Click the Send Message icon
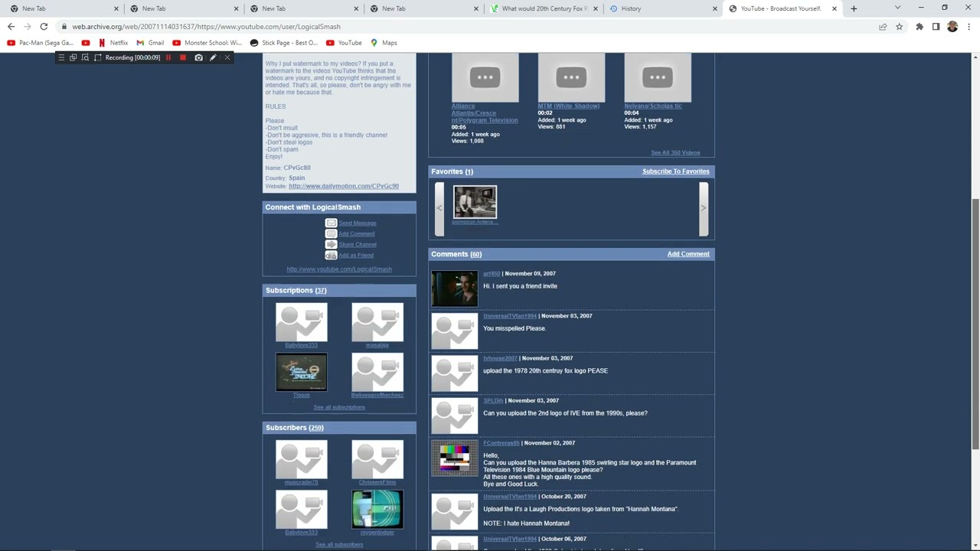This screenshot has height=551, width=980. (331, 223)
